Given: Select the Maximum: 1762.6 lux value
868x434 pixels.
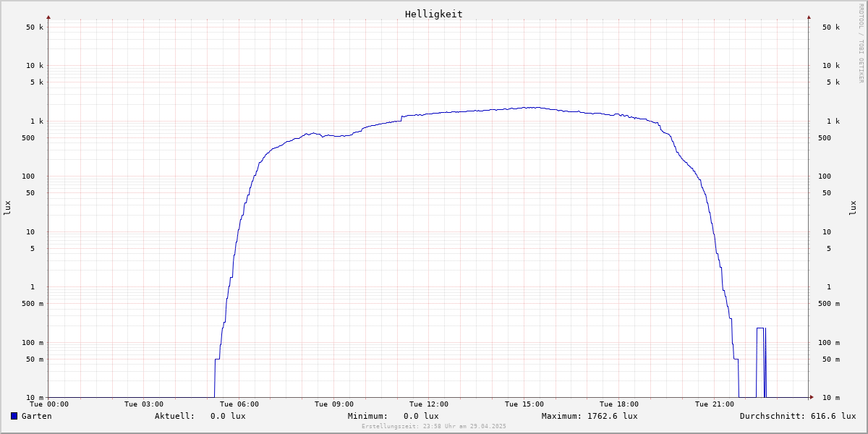Looking at the screenshot, I should point(590,416).
